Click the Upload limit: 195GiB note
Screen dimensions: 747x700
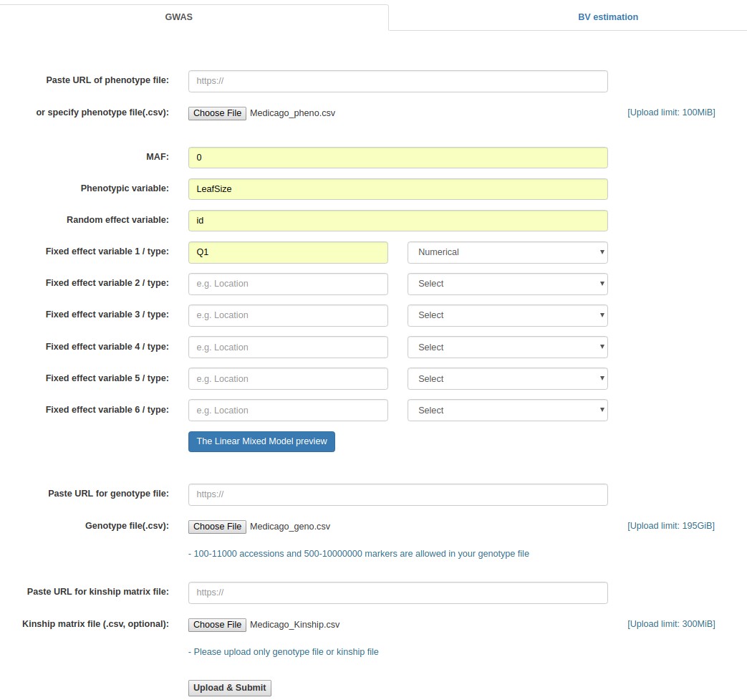point(671,526)
